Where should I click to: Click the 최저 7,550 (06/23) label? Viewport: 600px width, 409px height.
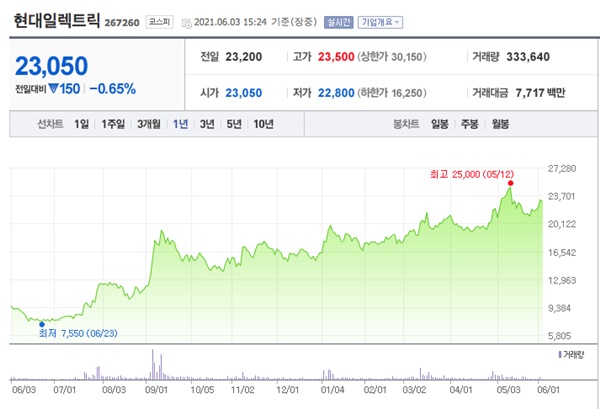[78, 334]
